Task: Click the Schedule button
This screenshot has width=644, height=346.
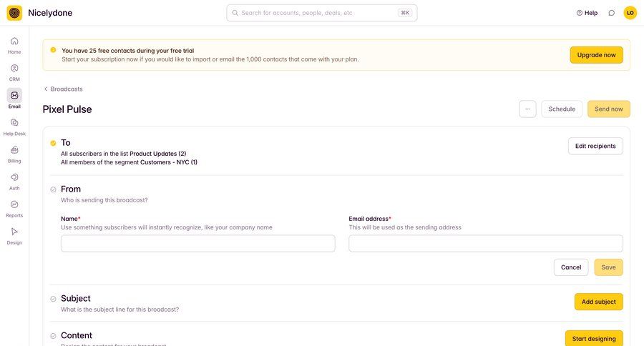Action: coord(562,109)
